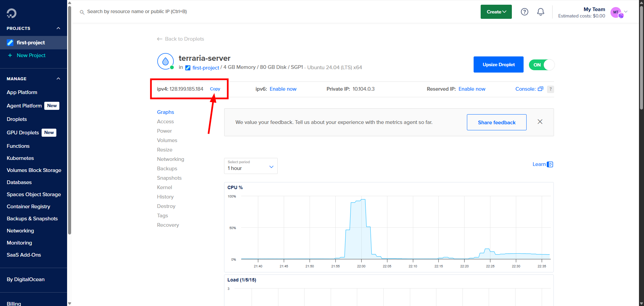Open the Select period dropdown showing 1 hour
644x306 pixels.
click(251, 166)
